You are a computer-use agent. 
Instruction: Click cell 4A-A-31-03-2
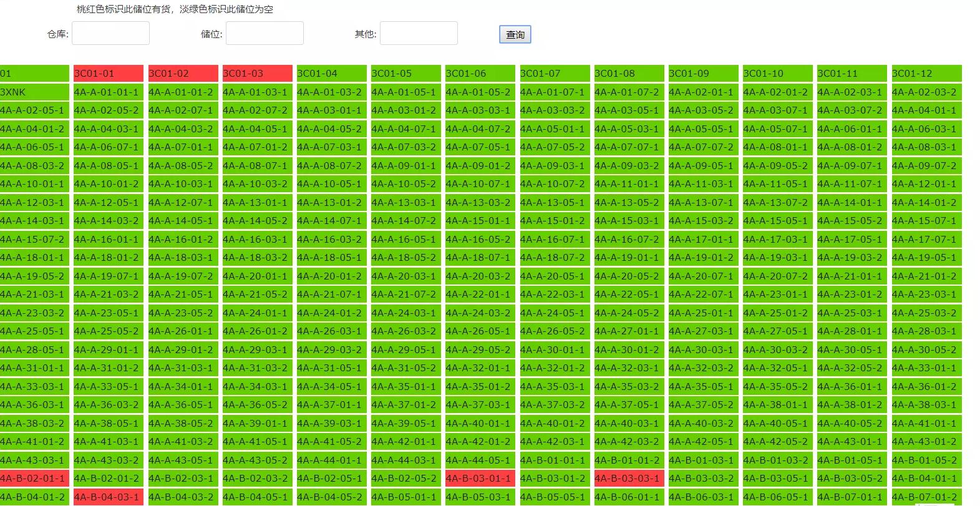tap(258, 368)
